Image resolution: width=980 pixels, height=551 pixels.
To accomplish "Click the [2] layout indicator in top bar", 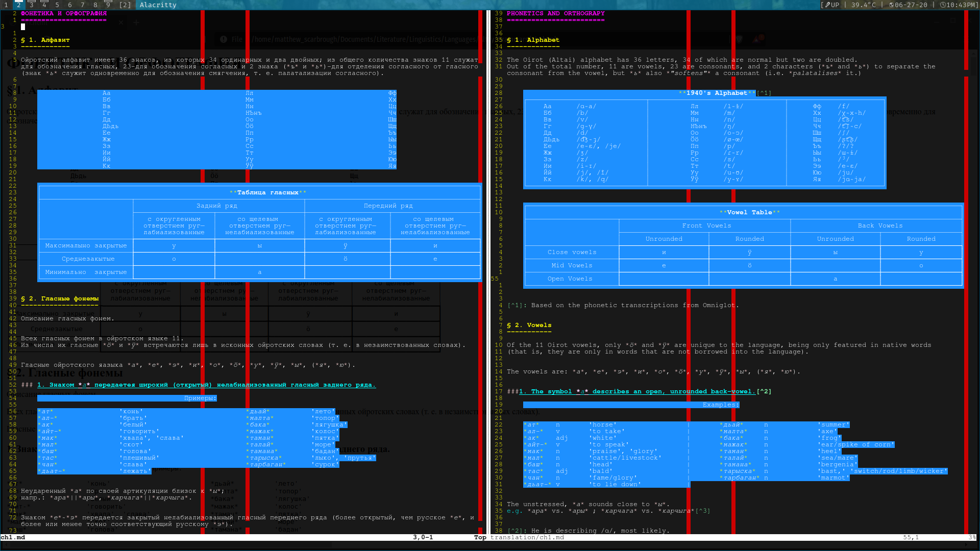I will click(125, 5).
